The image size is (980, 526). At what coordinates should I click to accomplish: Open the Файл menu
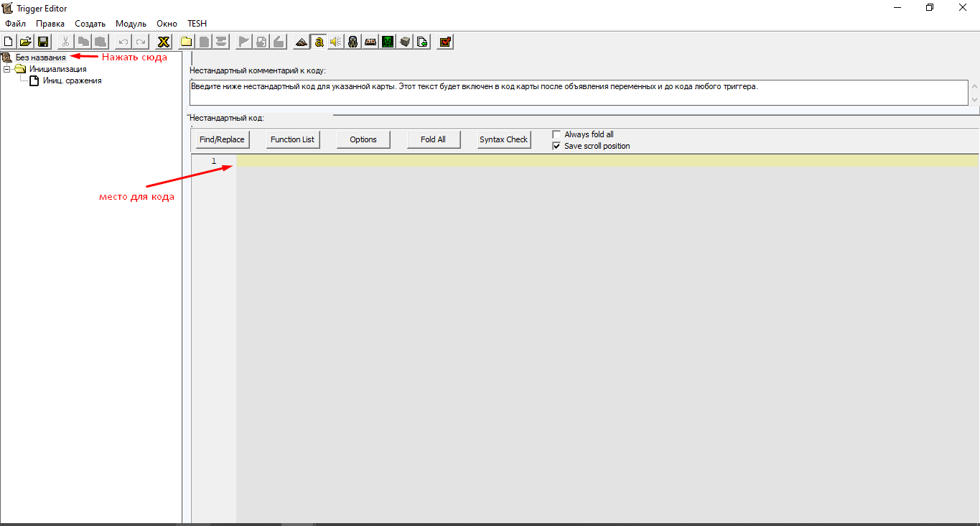pyautogui.click(x=15, y=24)
